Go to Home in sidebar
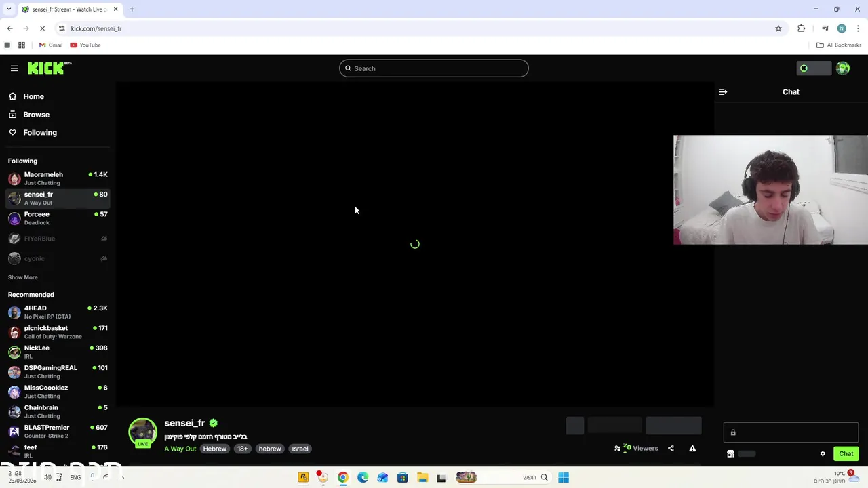Screen dimensions: 868x488 coord(33,96)
